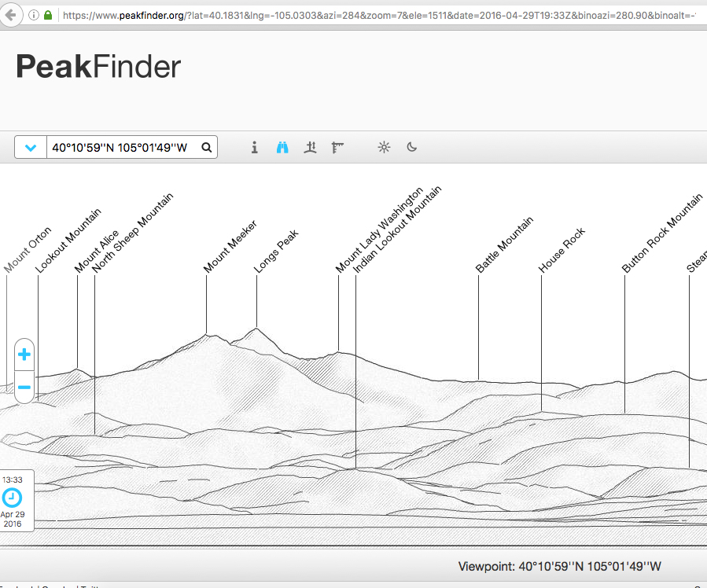The width and height of the screenshot is (707, 588).
Task: Click the search magnifier icon
Action: [206, 147]
